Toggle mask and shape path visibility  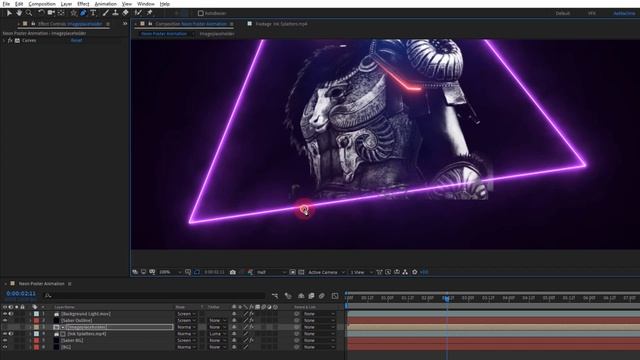(197, 272)
